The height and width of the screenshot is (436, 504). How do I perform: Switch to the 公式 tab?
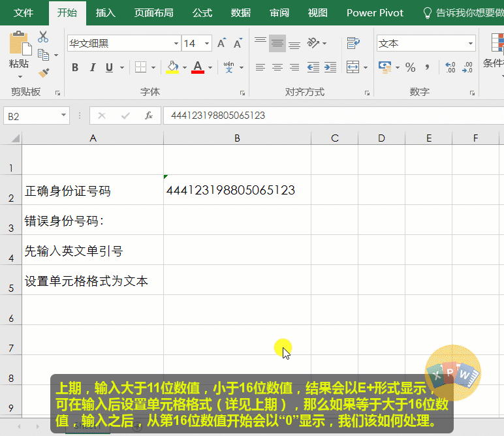tap(202, 13)
